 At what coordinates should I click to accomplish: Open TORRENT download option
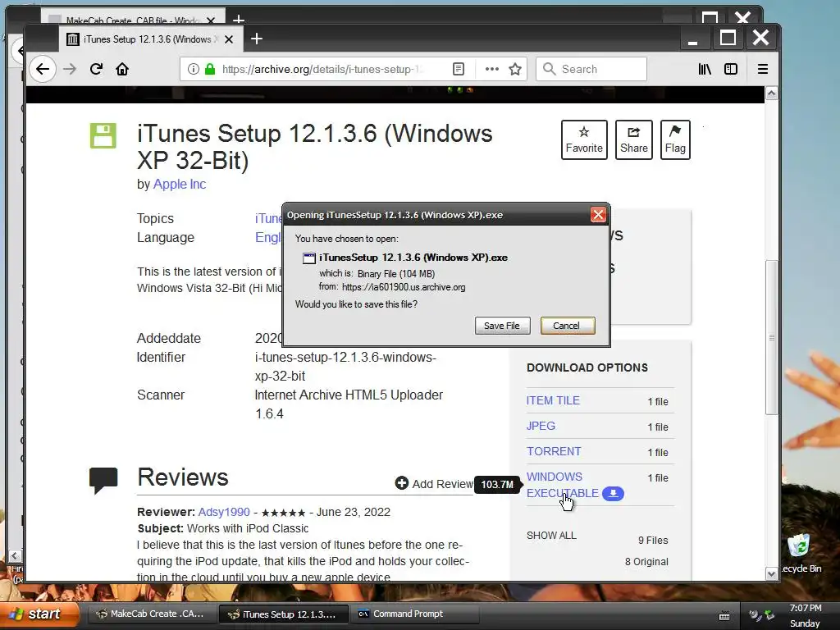click(x=554, y=451)
